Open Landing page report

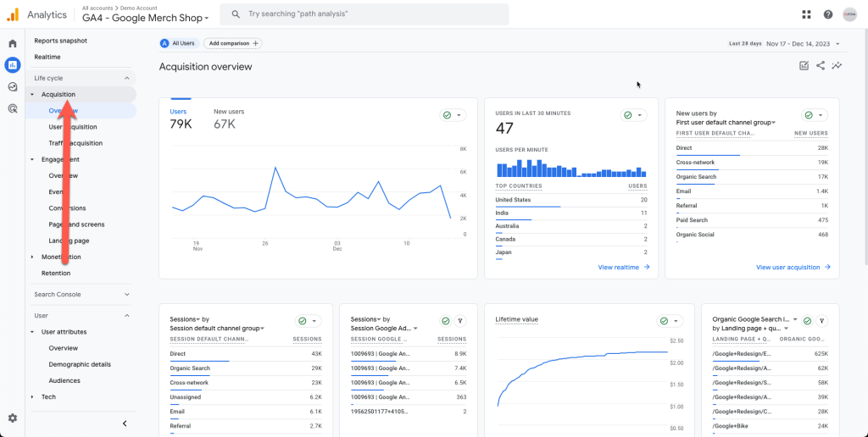tap(69, 241)
